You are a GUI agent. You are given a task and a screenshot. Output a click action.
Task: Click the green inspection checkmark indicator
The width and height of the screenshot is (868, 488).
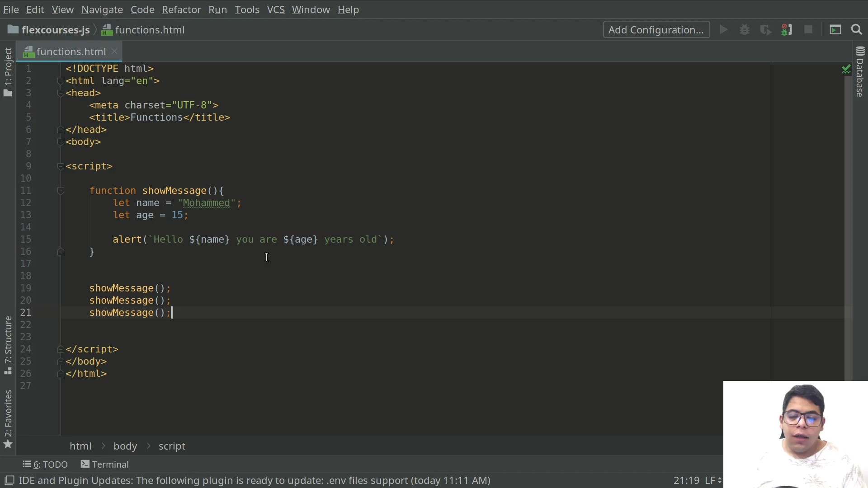(846, 69)
